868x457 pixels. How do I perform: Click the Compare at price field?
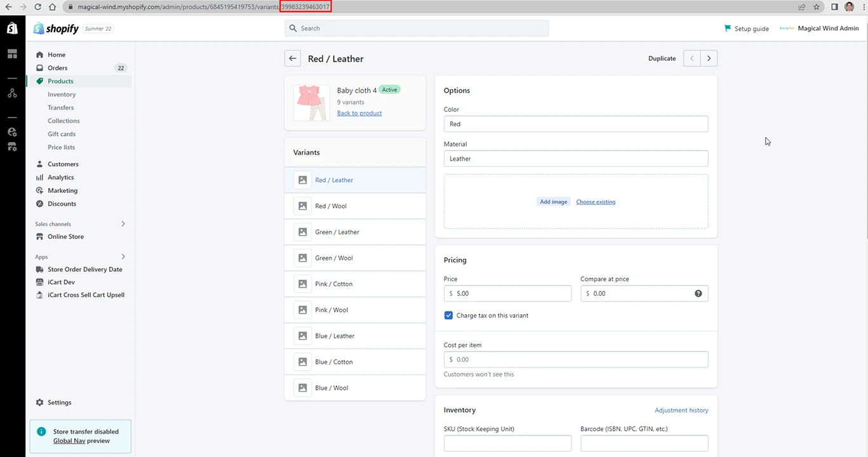644,293
